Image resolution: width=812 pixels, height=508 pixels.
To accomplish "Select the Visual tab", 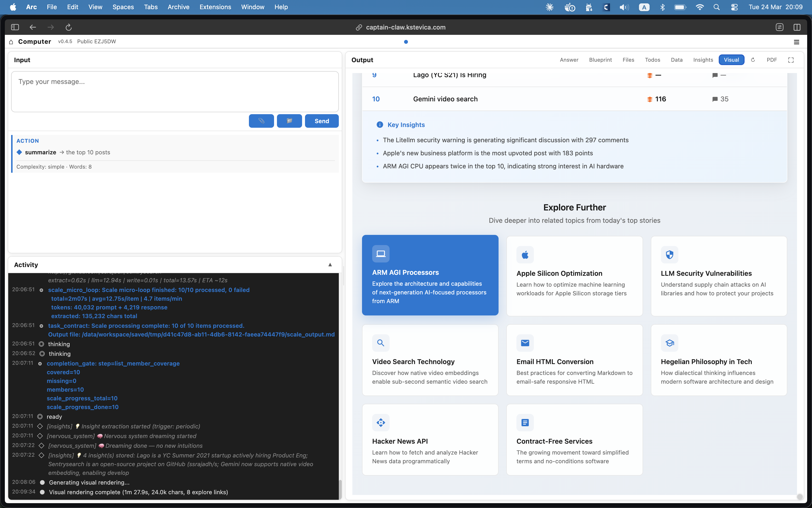I will coord(731,60).
